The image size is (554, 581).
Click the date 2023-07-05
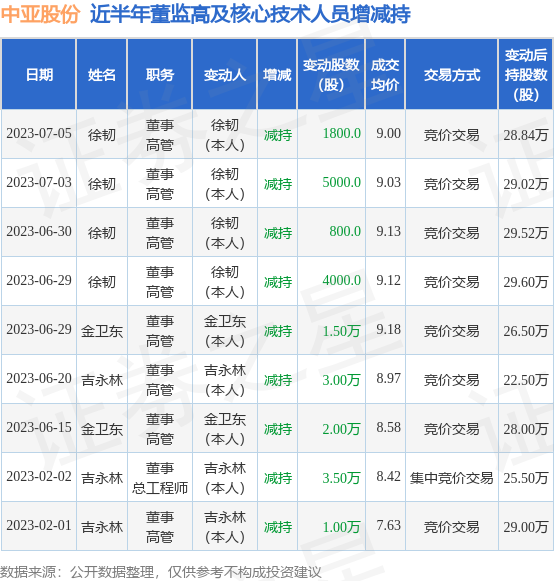[39, 133]
